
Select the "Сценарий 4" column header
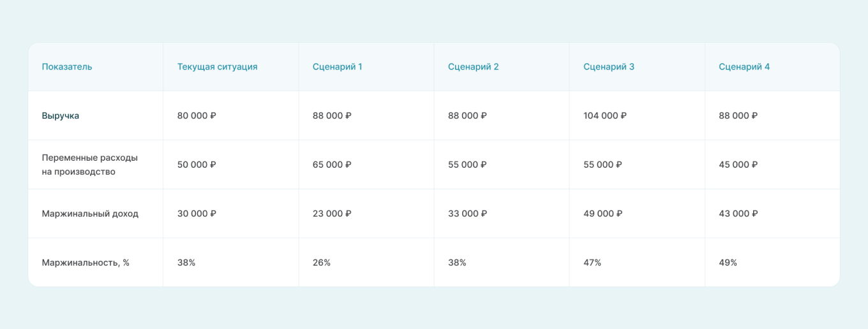click(744, 67)
